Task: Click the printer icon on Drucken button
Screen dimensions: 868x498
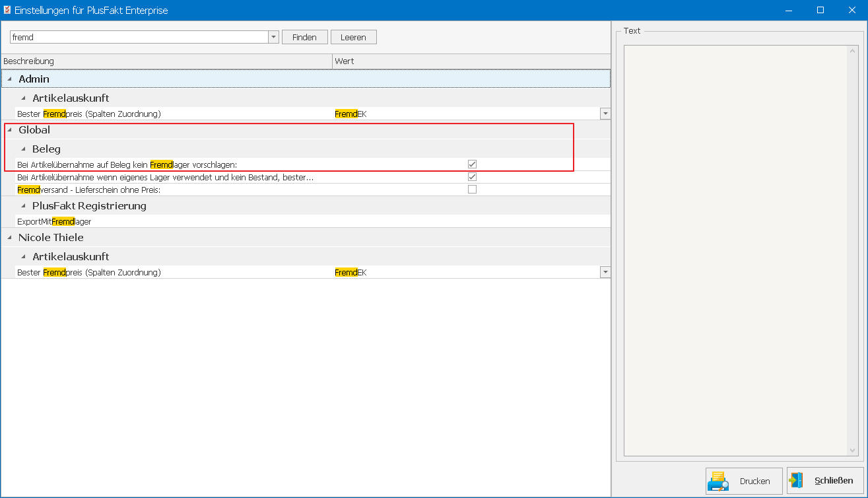Action: click(718, 481)
